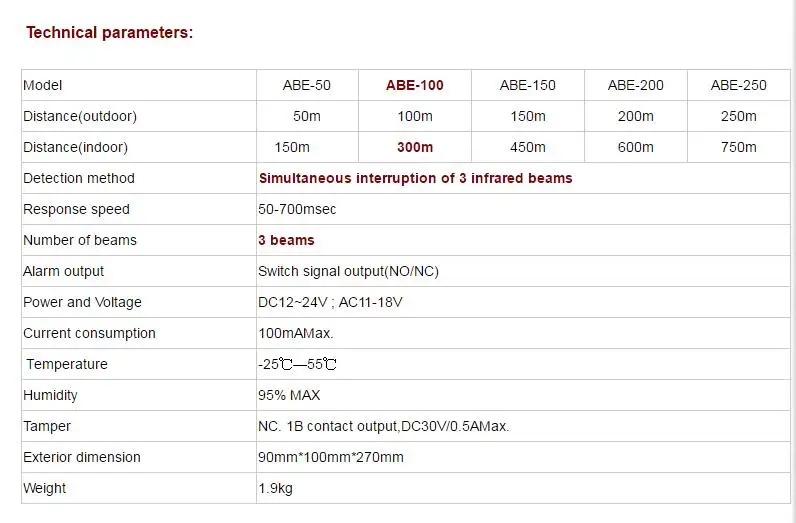Select the 95% MAX humidity value
Viewport: 796px width, 523px height.
point(289,395)
